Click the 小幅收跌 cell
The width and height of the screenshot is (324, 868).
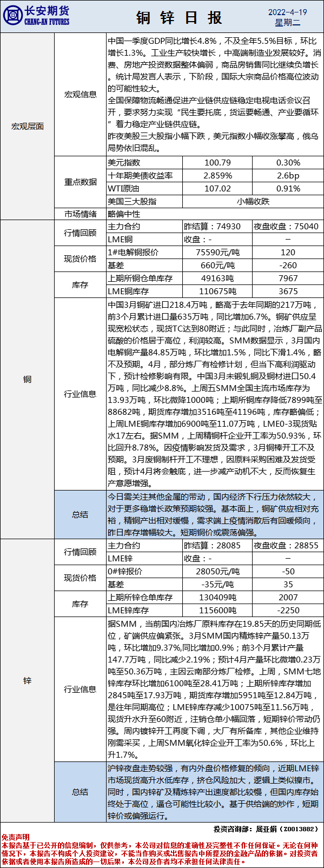(253, 201)
